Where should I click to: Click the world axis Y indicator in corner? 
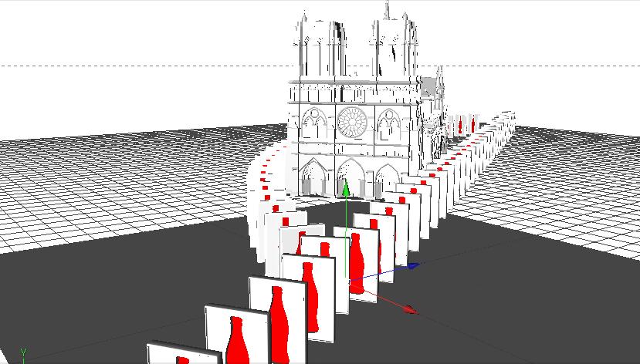point(24,355)
